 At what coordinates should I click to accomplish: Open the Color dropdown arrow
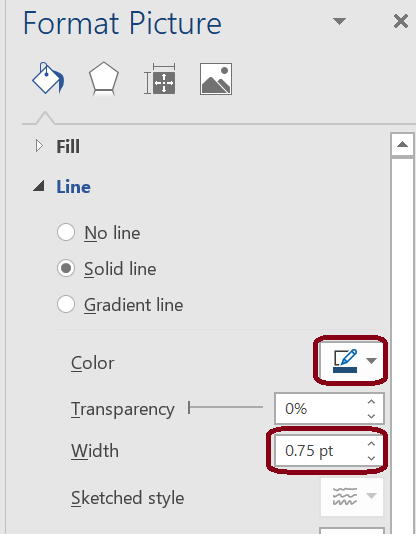pyautogui.click(x=371, y=361)
